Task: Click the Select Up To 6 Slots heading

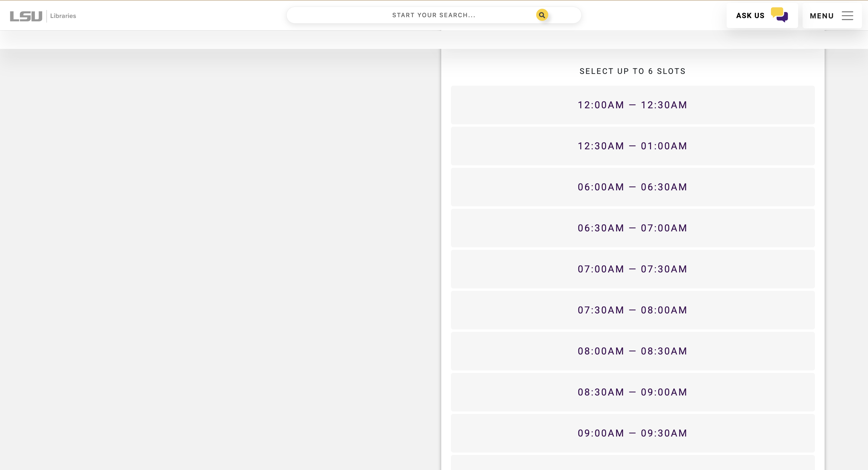Action: (633, 71)
